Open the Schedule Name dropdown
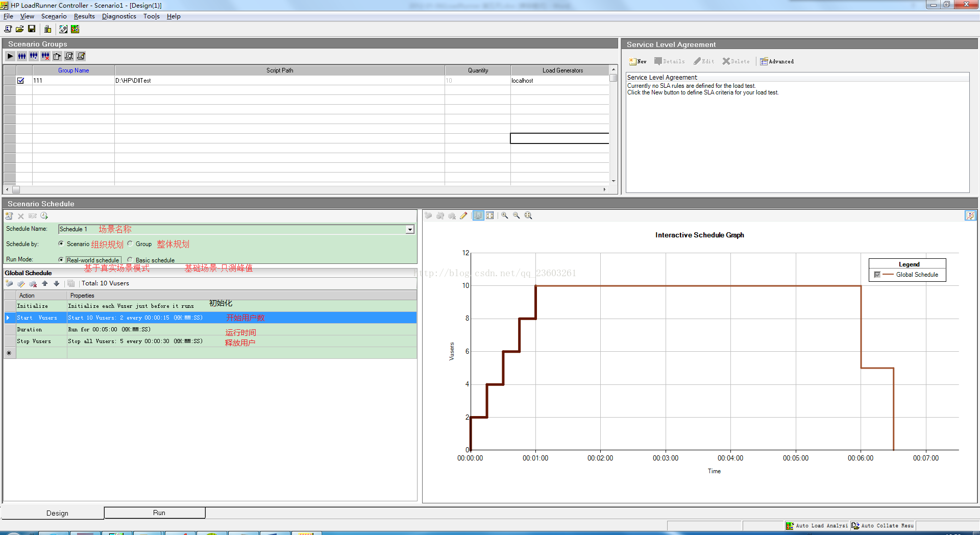The image size is (980, 535). coord(410,230)
